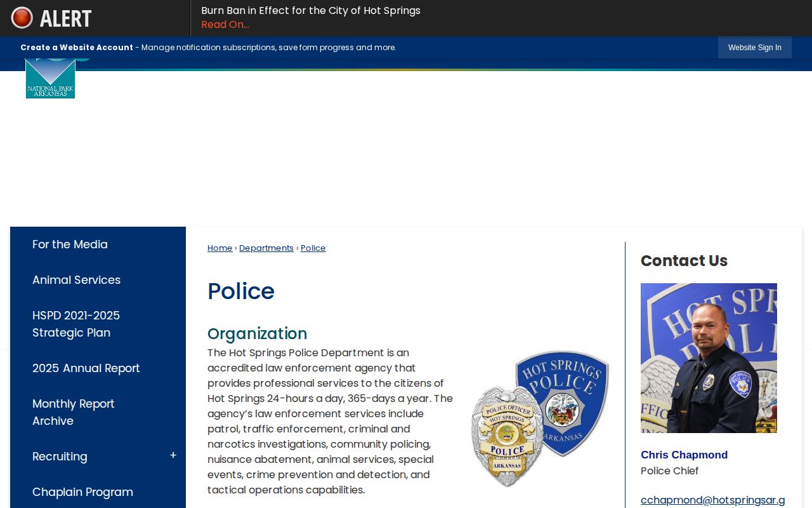Email cchapmond@hotspringsar address link
Screen dimensions: 812x508
tap(713, 500)
